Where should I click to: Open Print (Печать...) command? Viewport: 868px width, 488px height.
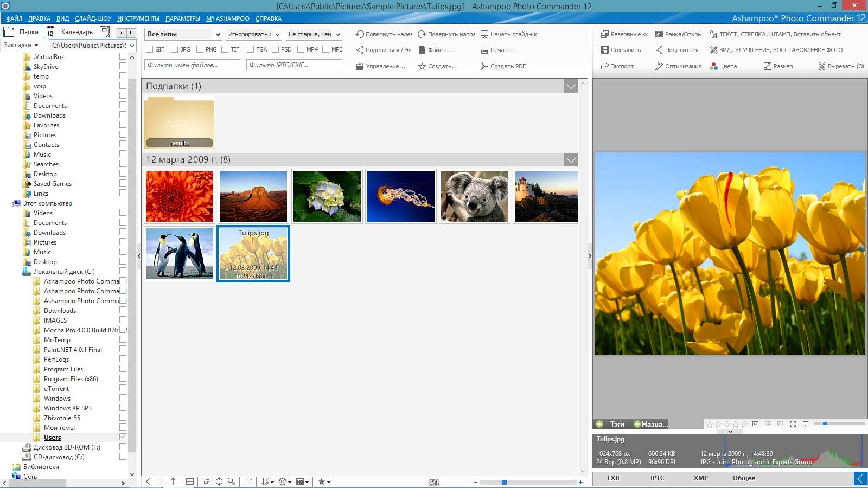[x=499, y=50]
